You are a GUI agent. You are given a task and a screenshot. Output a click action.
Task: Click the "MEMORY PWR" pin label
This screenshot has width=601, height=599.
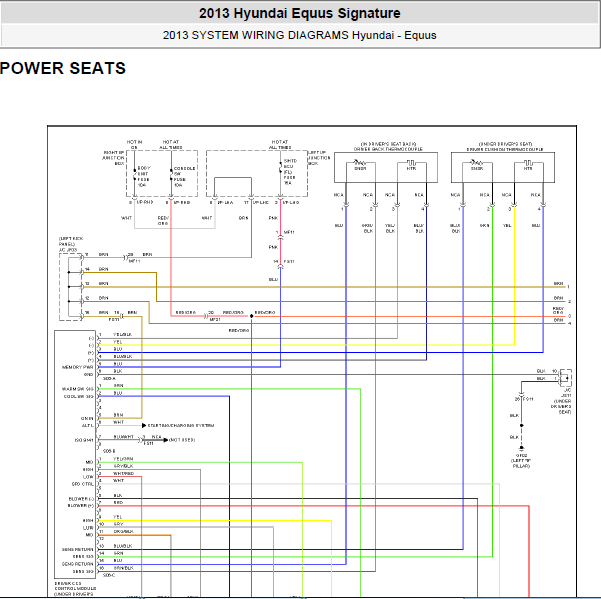click(78, 367)
